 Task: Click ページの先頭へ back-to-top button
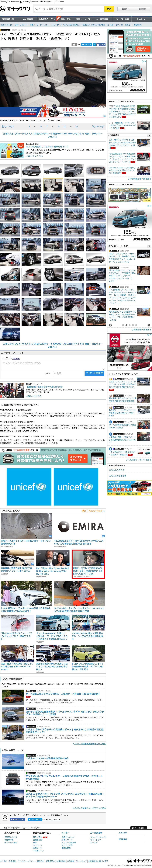click(x=139, y=828)
